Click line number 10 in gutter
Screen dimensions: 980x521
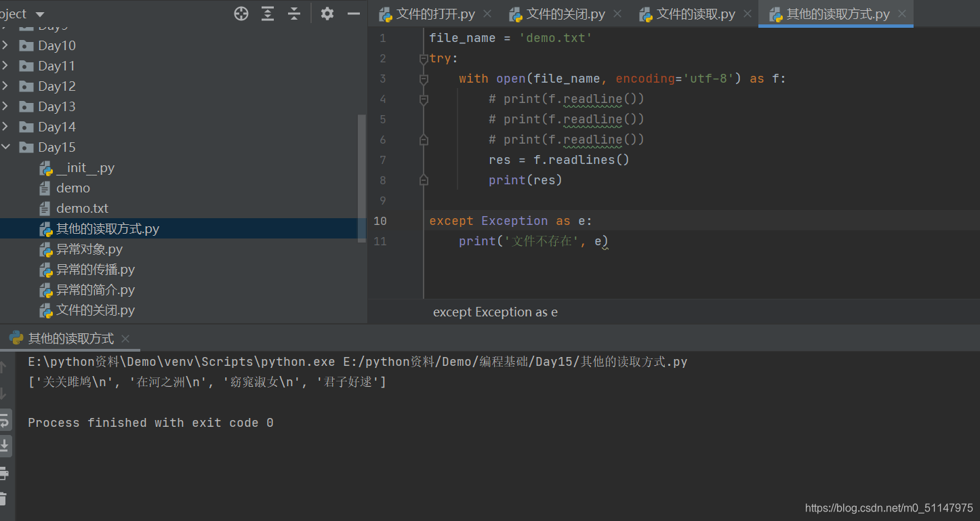(380, 221)
